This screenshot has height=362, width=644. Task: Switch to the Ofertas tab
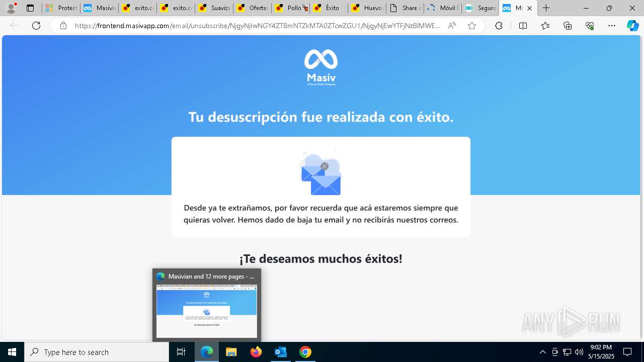pyautogui.click(x=252, y=8)
